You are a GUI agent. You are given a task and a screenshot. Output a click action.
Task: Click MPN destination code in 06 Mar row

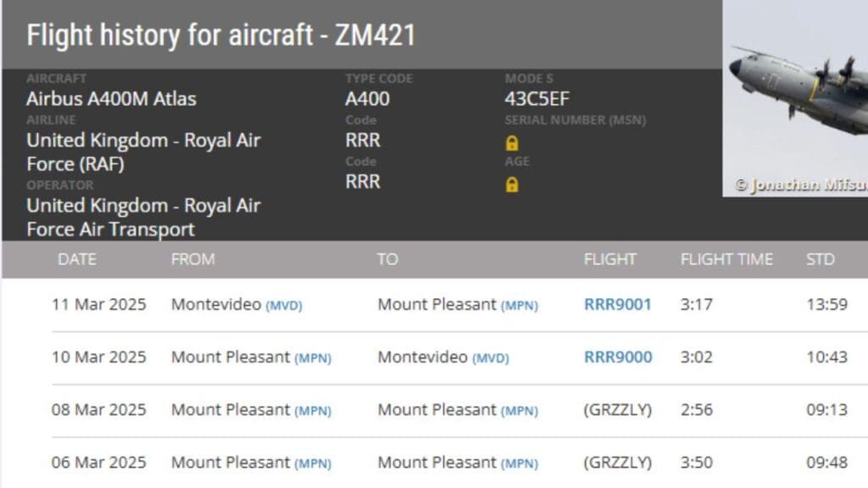(519, 463)
